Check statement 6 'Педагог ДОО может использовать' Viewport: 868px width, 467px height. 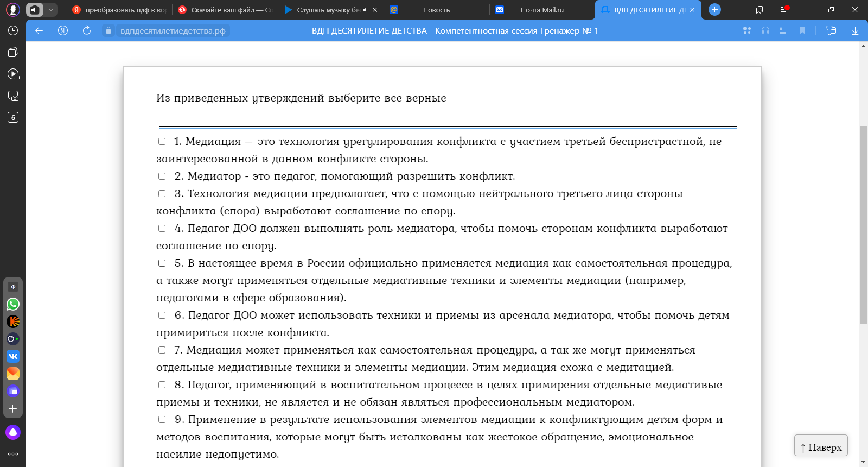coord(162,315)
